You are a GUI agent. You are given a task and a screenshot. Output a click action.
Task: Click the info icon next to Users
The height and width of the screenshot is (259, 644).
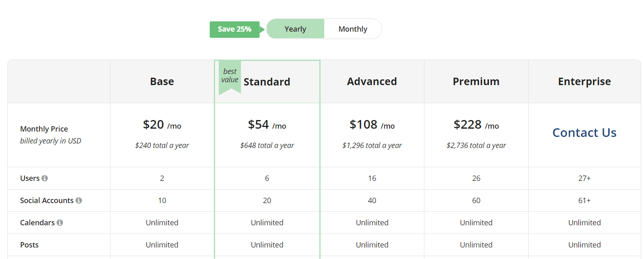pos(45,178)
